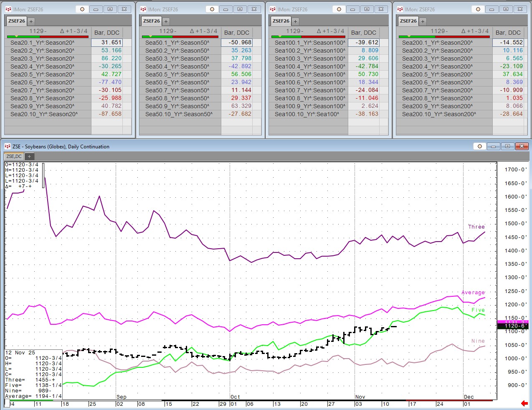
Task: Select the Sea50.5_Yr^:Season50^ row
Action: pyautogui.click(x=177, y=74)
